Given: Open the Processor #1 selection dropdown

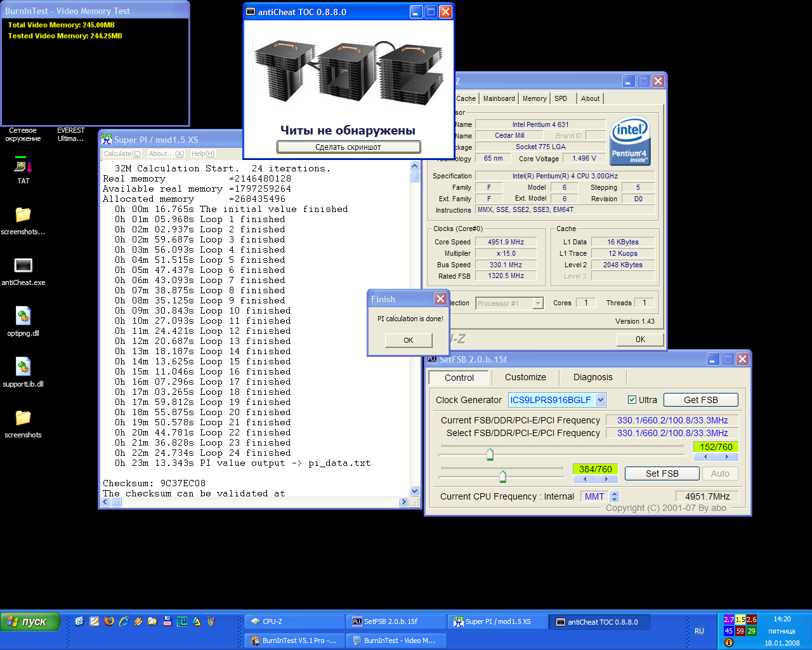Looking at the screenshot, I should point(539,303).
